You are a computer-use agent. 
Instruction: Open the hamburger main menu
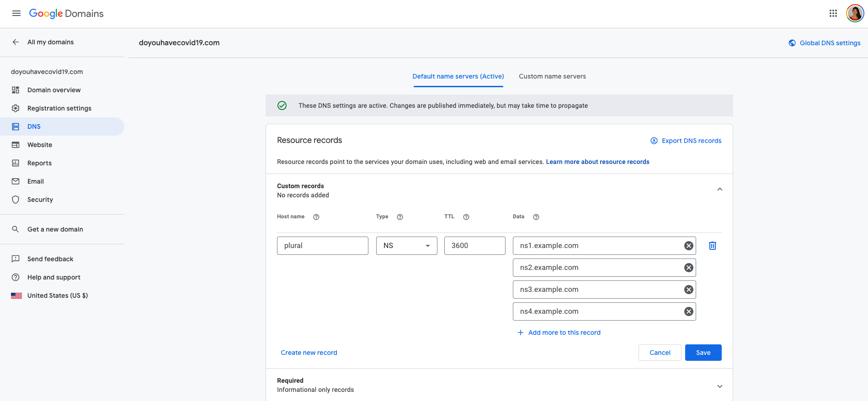coord(16,13)
